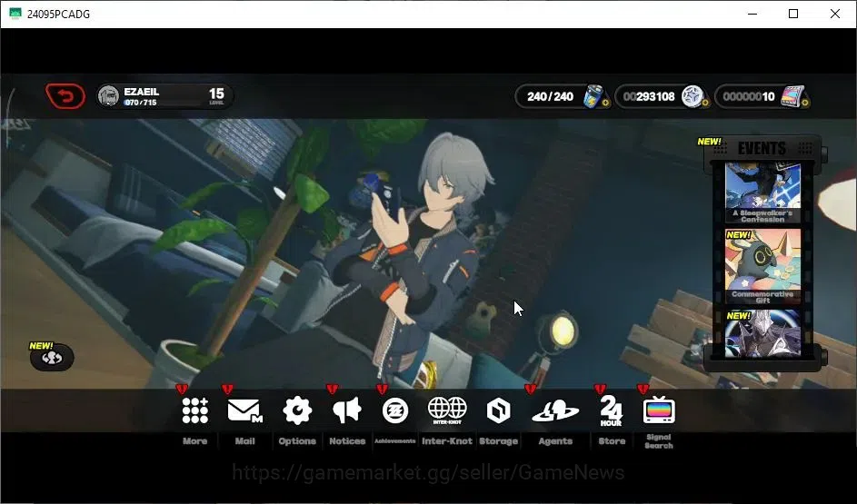Open the Notices megaphone icon

(347, 410)
